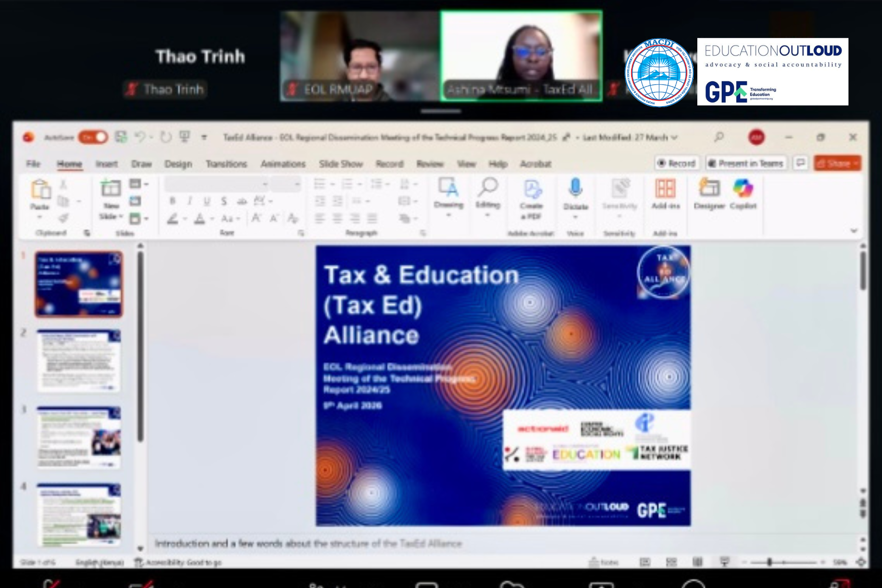Open the Add-ins button
The height and width of the screenshot is (588, 882).
click(x=665, y=189)
